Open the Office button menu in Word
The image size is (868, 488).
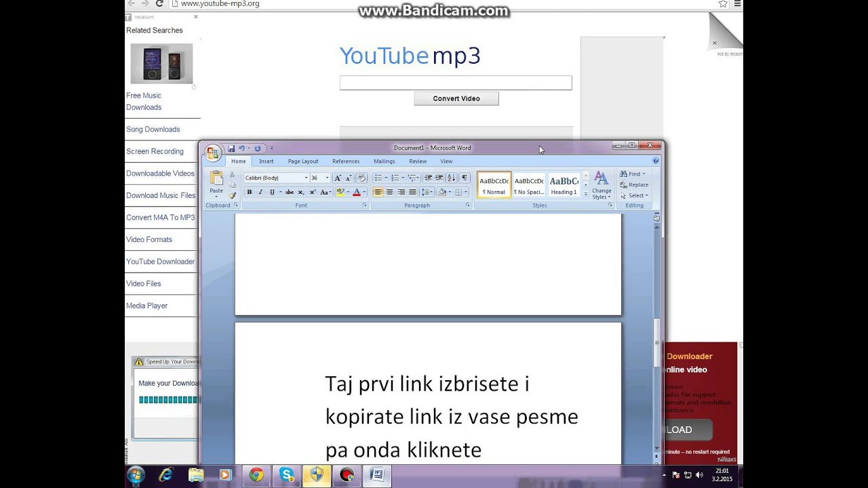(x=213, y=152)
